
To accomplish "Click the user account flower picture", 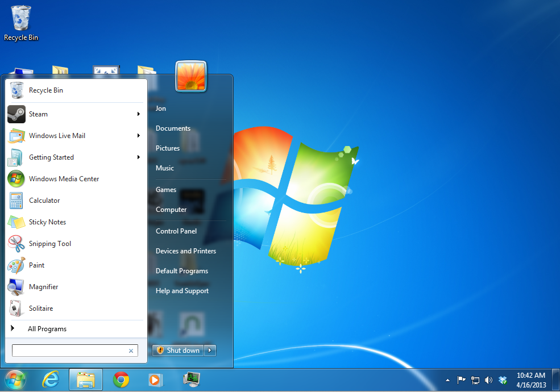I will pos(191,76).
